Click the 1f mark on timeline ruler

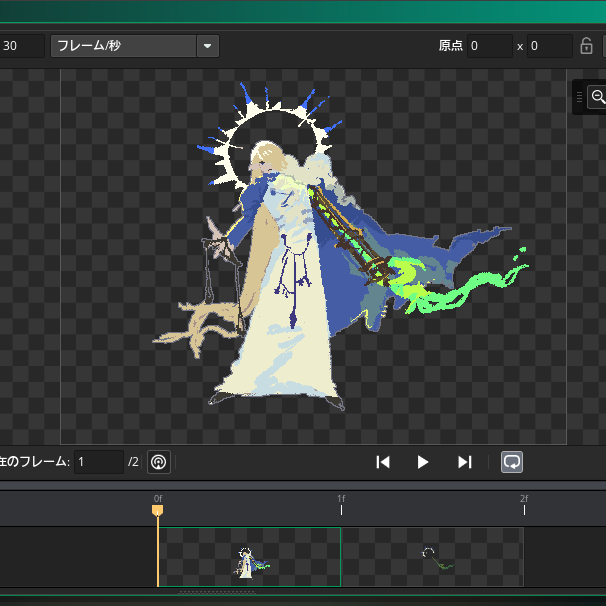pos(341,507)
